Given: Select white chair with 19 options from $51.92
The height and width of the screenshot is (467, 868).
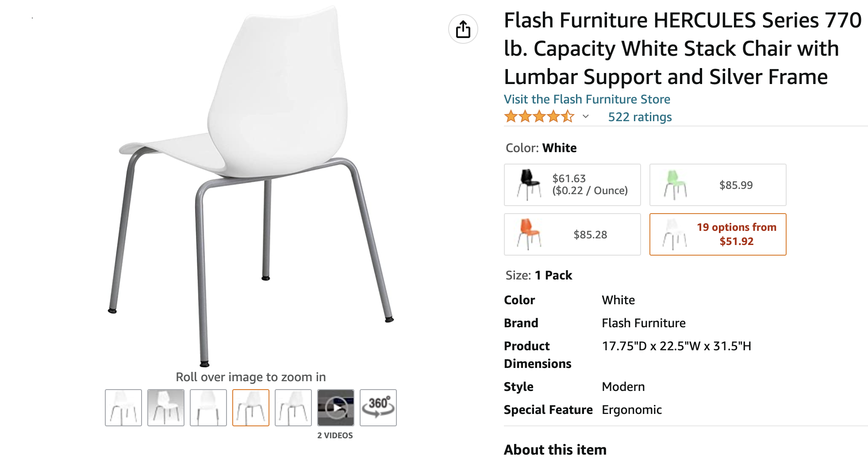Looking at the screenshot, I should (x=718, y=234).
